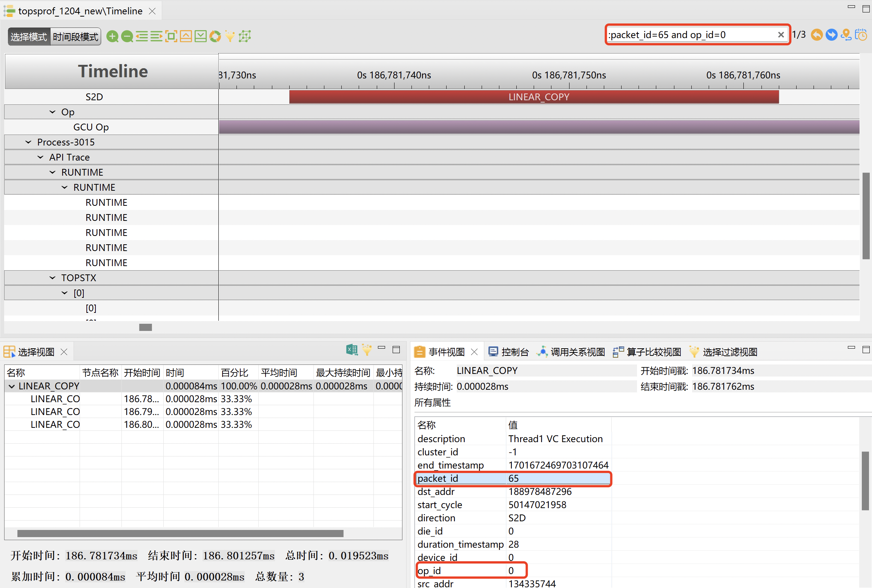Switch to 选择模式 selection mode
872x588 pixels.
[x=29, y=37]
